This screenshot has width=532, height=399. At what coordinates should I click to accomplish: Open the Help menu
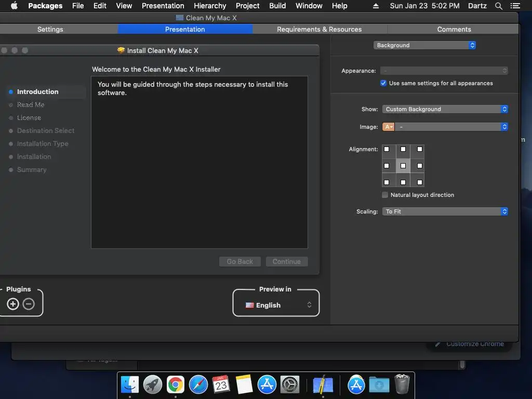[x=339, y=6]
